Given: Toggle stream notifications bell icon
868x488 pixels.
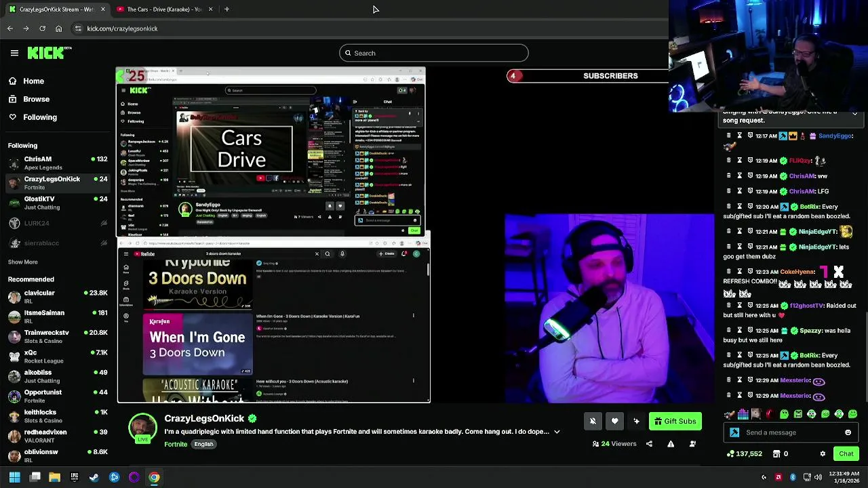Looking at the screenshot, I should coord(593,422).
